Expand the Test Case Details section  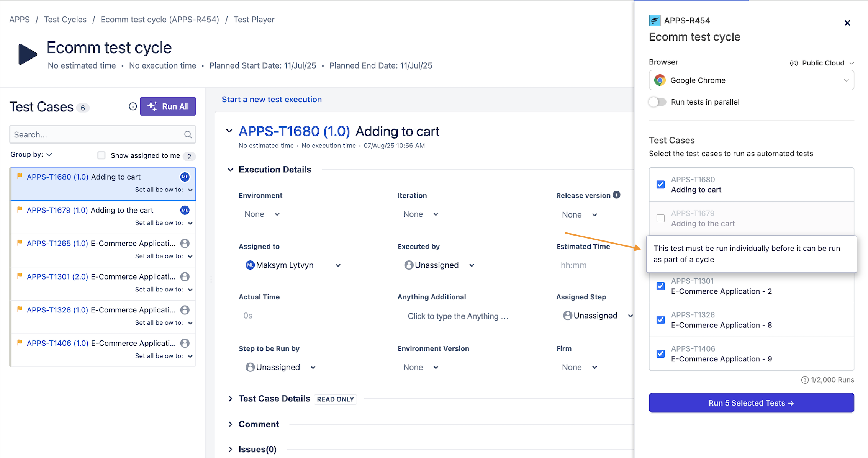click(230, 399)
